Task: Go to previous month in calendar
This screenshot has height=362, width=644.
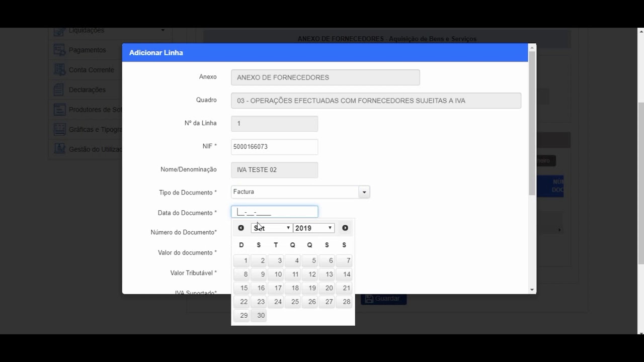Action: [x=241, y=228]
